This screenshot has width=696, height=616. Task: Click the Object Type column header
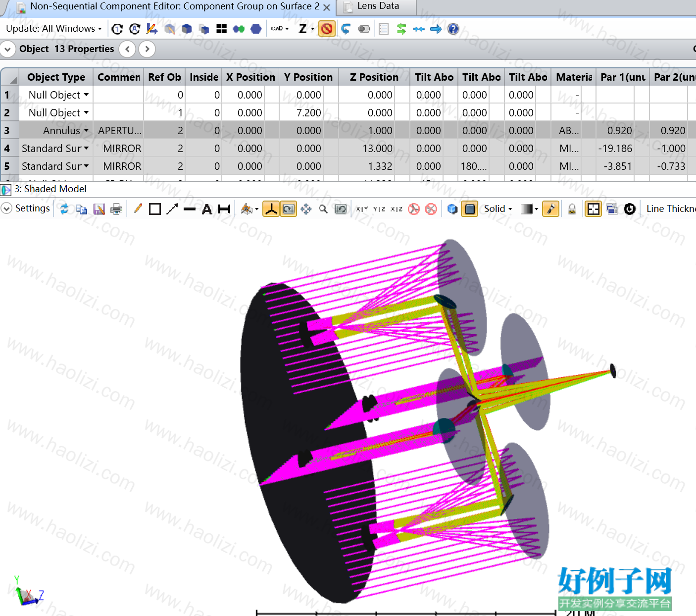coord(56,77)
